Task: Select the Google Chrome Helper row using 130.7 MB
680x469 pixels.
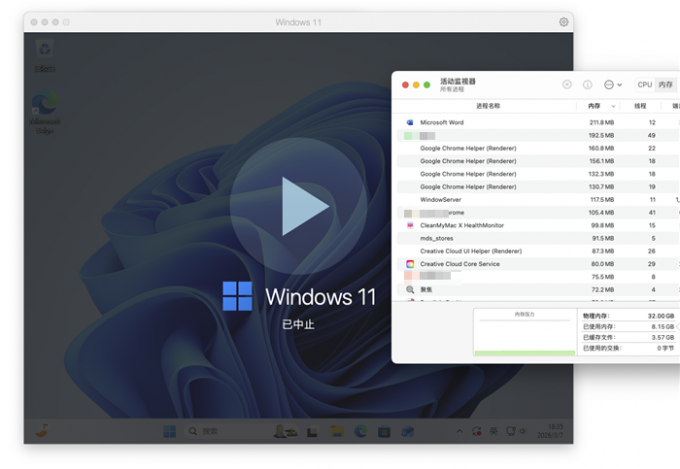Action: [x=538, y=187]
